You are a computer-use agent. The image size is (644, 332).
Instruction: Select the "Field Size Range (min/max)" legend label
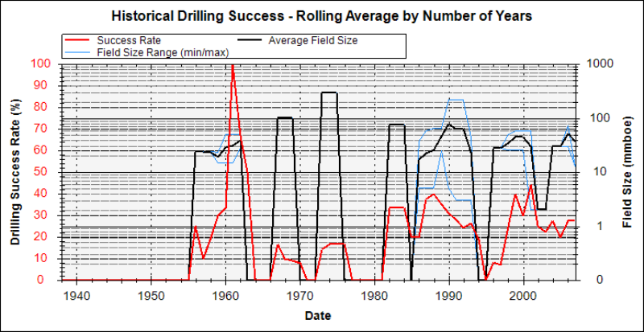(x=163, y=52)
